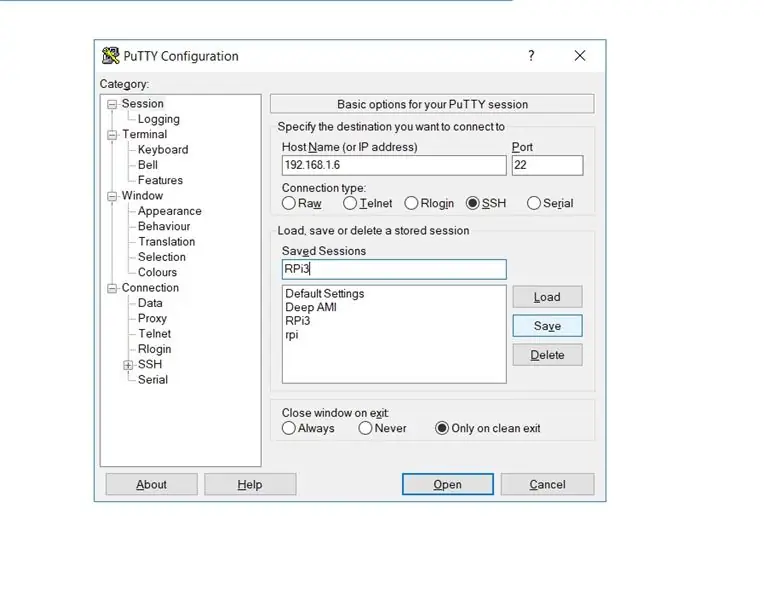Open the Session category

click(143, 104)
